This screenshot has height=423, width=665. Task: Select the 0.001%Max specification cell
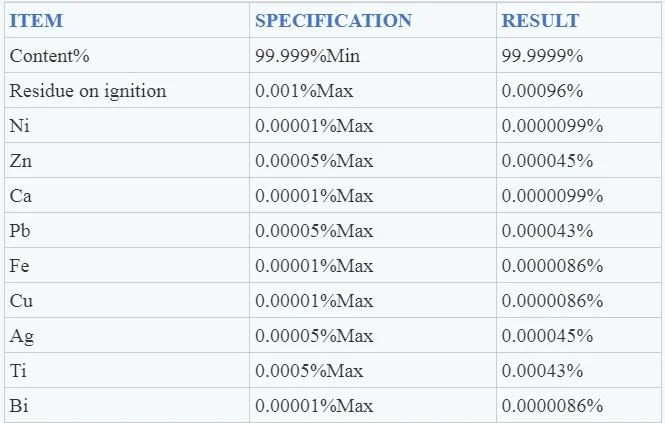tap(304, 91)
